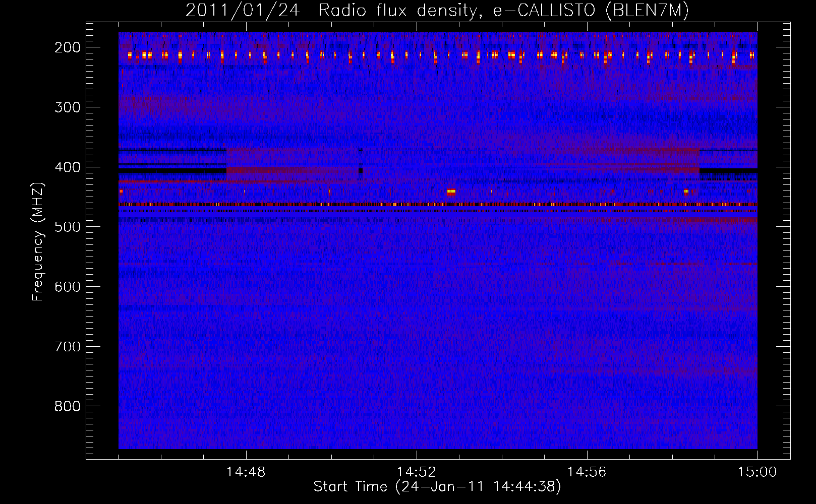Select the Frequency (MHZ) axis label
816x504 pixels.
(38, 241)
